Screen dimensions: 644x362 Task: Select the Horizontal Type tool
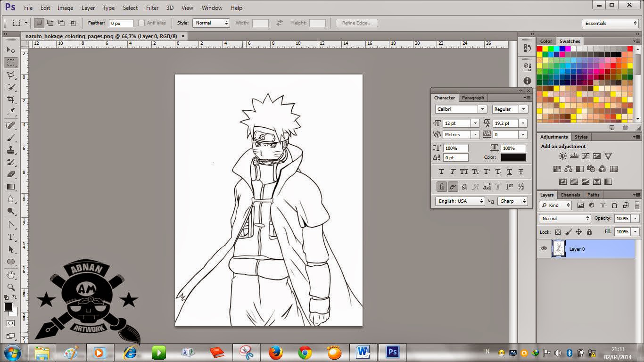coord(10,237)
